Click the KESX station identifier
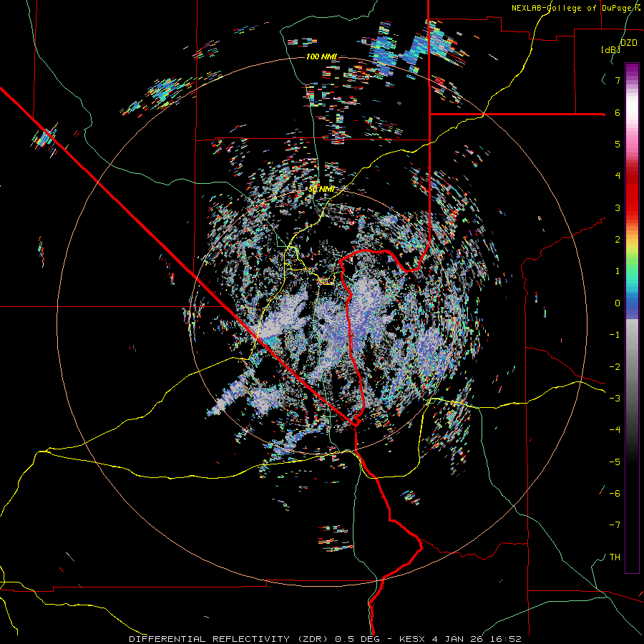This screenshot has height=644, width=644. 413,639
